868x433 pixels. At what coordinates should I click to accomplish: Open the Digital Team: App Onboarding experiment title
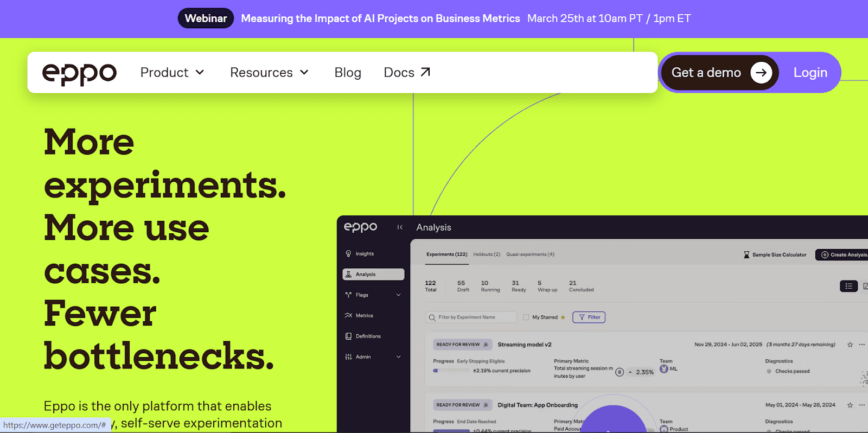point(538,405)
